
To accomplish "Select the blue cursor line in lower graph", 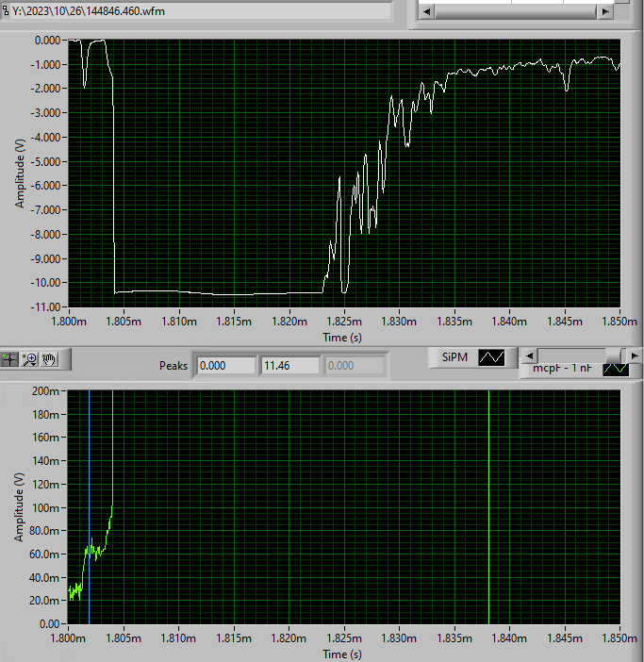I will pyautogui.click(x=89, y=506).
